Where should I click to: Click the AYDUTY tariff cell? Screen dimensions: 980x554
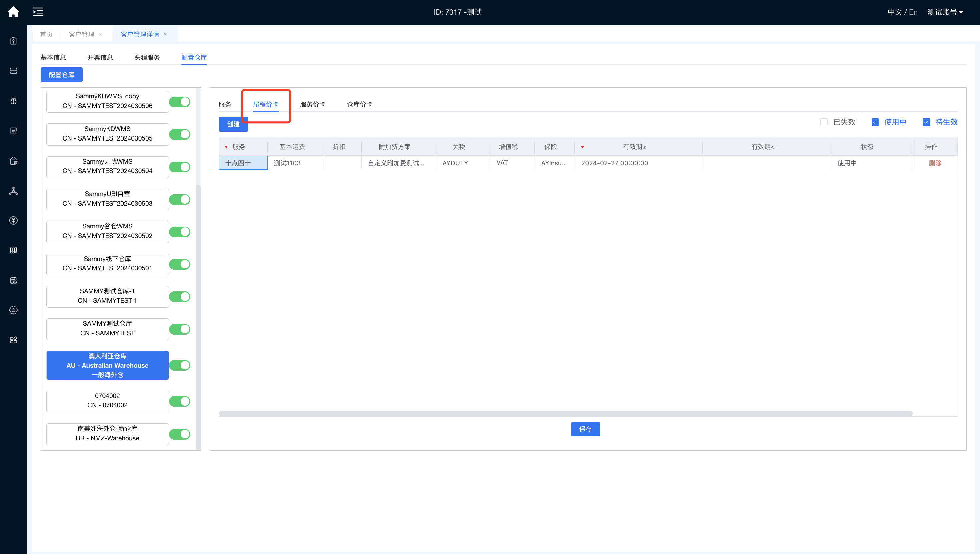(463, 163)
